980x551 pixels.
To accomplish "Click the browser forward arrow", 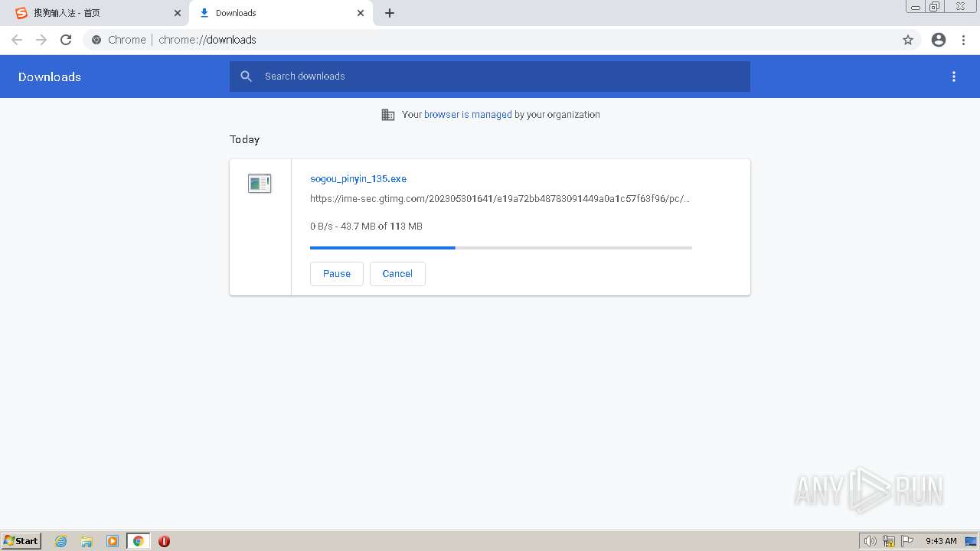I will [x=41, y=40].
